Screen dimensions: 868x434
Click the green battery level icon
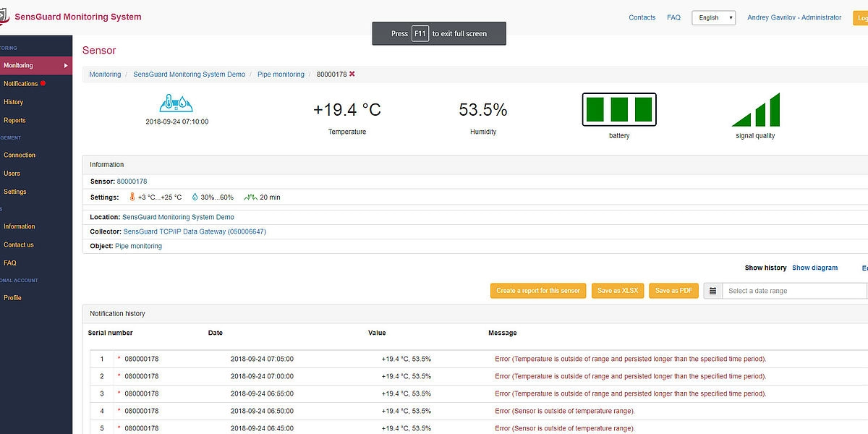point(619,109)
